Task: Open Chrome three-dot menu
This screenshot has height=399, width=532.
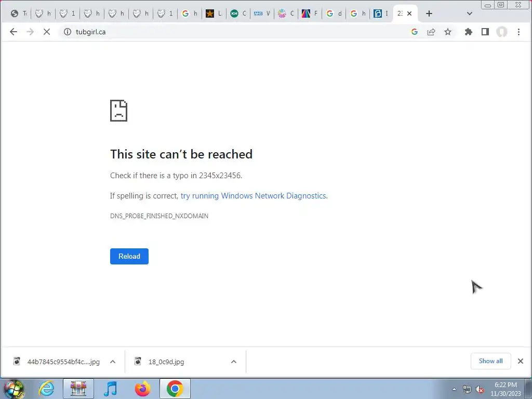Action: (x=518, y=32)
